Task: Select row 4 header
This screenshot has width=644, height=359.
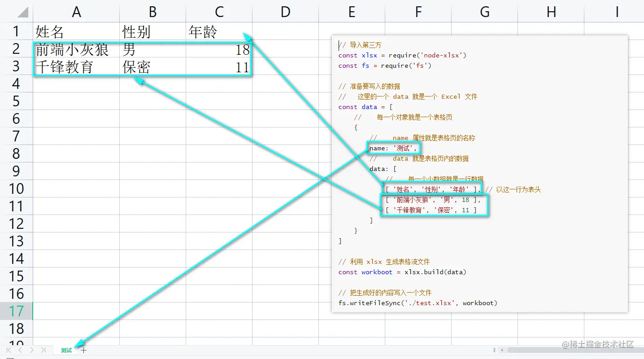Action: 17,84
